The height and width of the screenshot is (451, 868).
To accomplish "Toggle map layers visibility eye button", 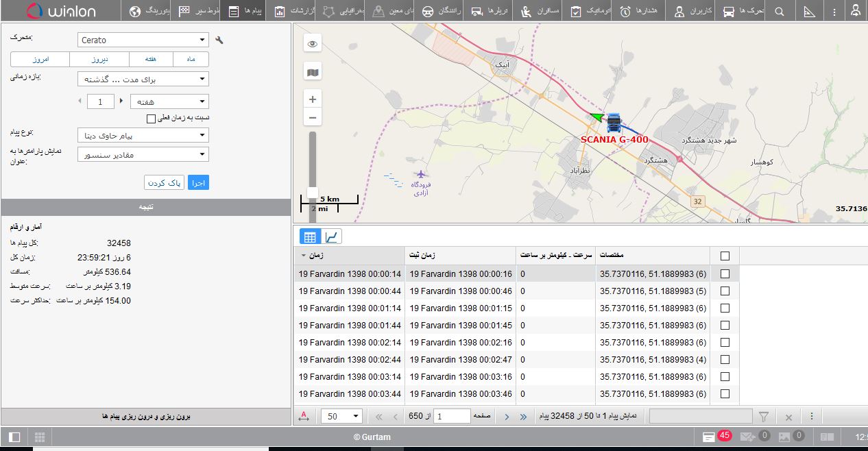I will click(313, 44).
